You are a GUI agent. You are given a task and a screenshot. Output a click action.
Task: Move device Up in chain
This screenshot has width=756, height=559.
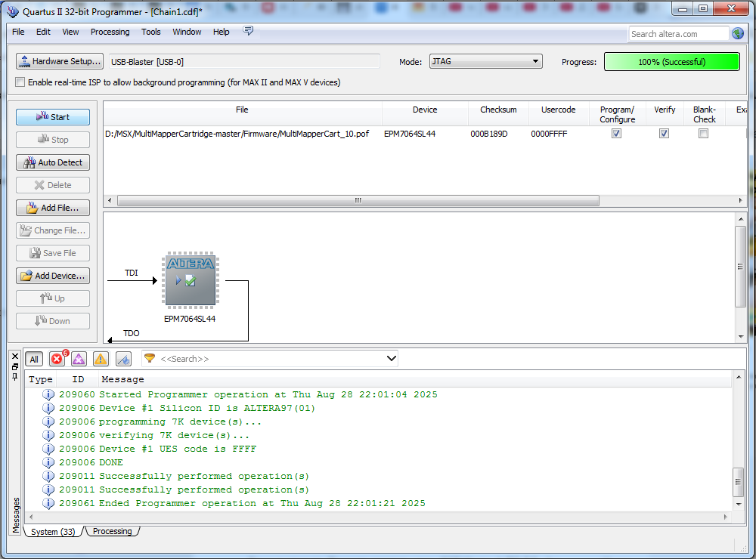click(53, 298)
